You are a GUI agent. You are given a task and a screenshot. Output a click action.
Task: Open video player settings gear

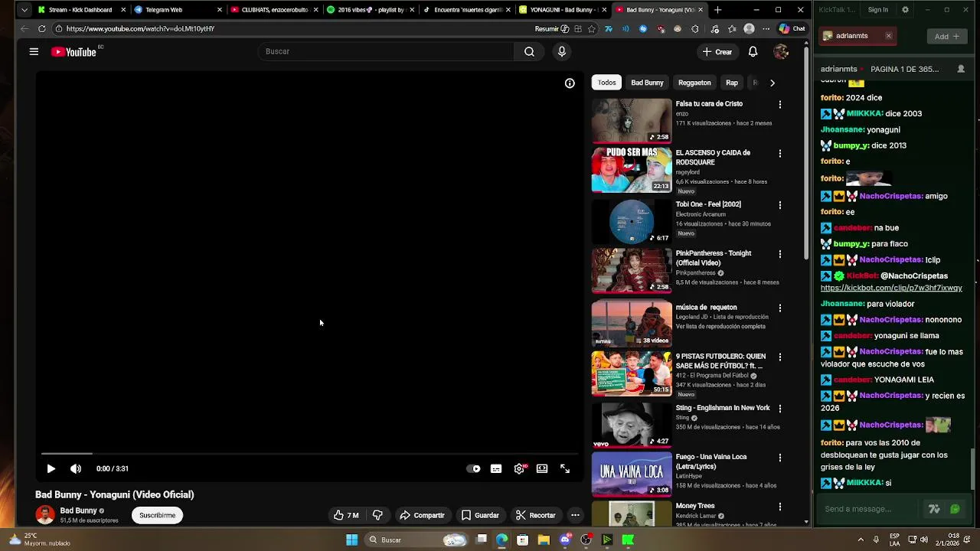click(x=519, y=468)
